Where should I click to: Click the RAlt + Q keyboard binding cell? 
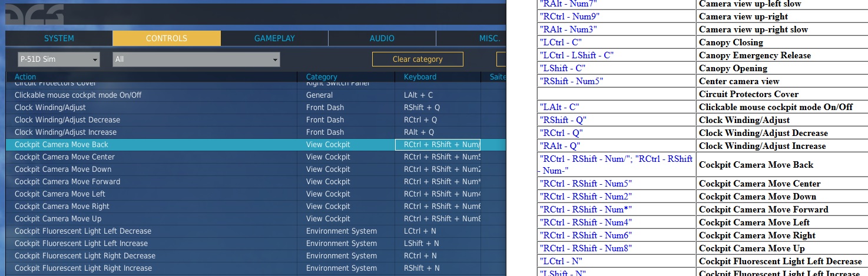[x=438, y=132]
